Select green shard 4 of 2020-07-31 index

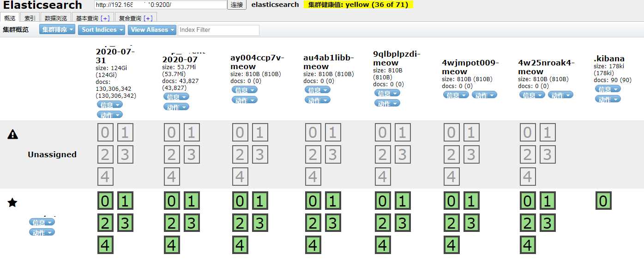click(x=105, y=245)
